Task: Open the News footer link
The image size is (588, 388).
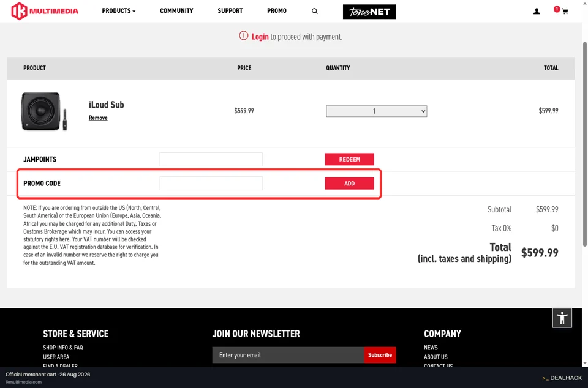Action: tap(431, 348)
